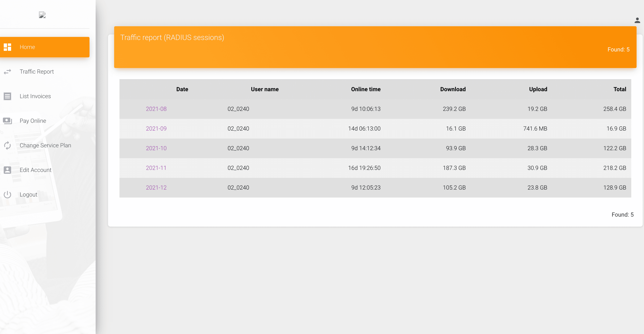Open the 2021-11 date link
The height and width of the screenshot is (334, 644).
156,168
